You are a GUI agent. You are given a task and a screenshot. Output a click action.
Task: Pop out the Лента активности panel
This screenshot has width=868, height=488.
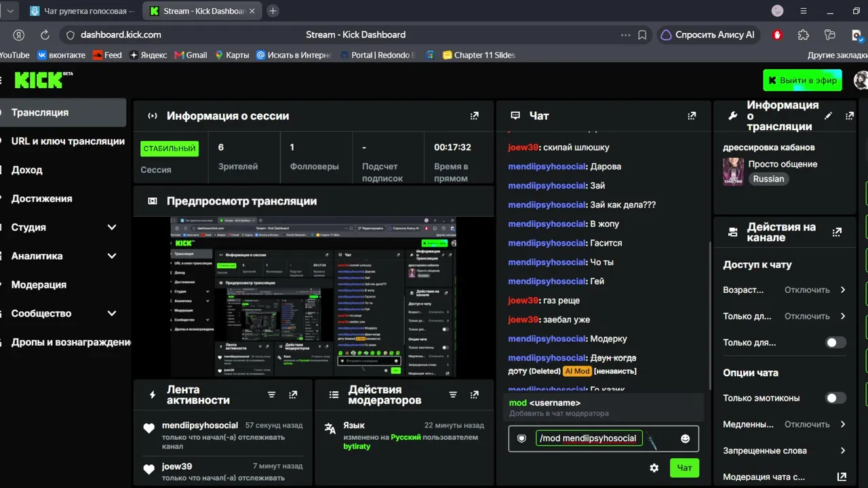pyautogui.click(x=293, y=394)
